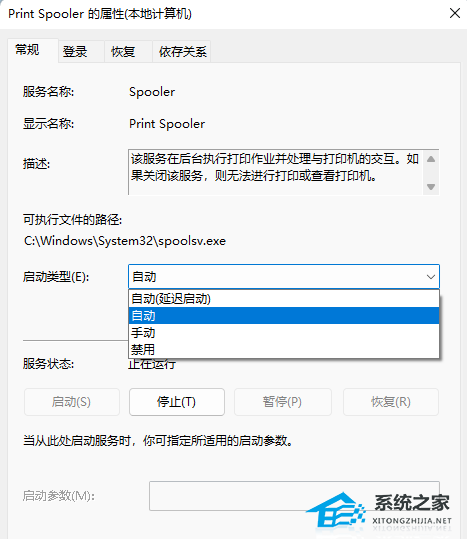
Task: Collapse the startup type dropdown chevron
Action: pyautogui.click(x=431, y=277)
